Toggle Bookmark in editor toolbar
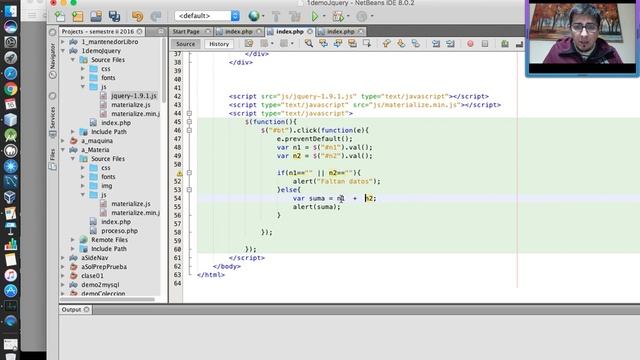 pos(415,44)
